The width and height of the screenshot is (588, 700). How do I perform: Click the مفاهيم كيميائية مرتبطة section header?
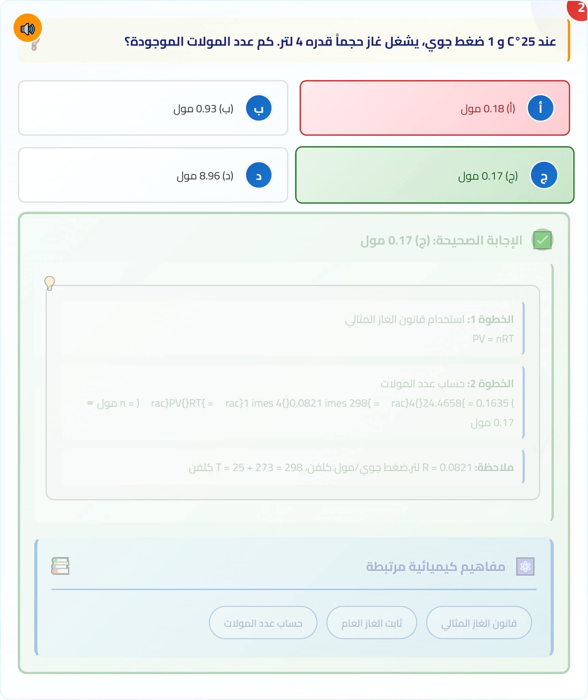435,567
